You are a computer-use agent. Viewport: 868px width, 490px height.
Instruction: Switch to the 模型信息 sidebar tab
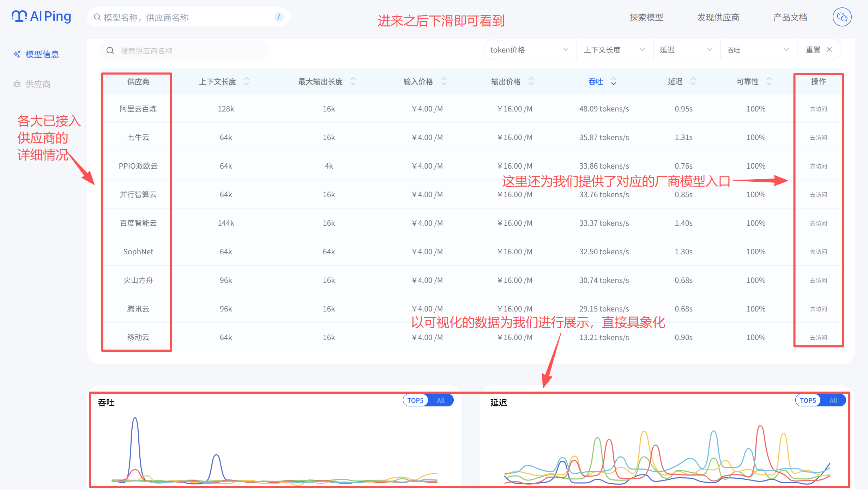(36, 54)
